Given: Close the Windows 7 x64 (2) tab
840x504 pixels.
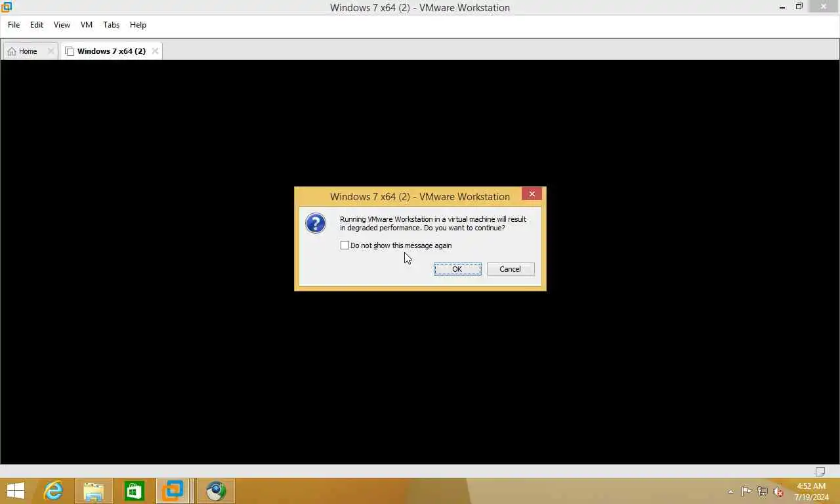Looking at the screenshot, I should (x=155, y=51).
